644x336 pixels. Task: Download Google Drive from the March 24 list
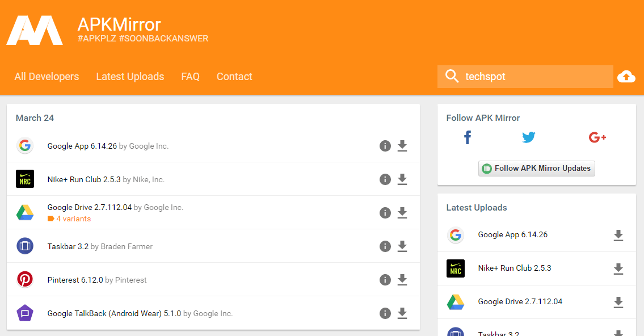point(402,213)
